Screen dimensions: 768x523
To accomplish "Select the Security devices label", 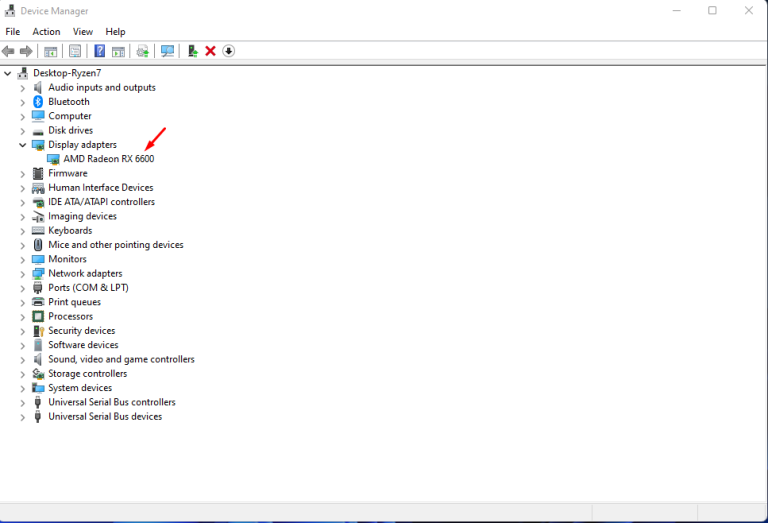I will tap(82, 331).
